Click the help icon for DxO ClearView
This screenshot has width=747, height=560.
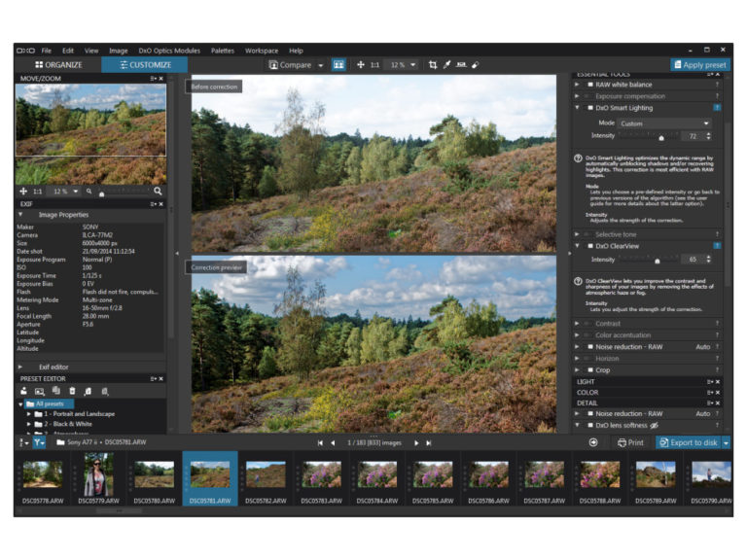click(x=717, y=246)
